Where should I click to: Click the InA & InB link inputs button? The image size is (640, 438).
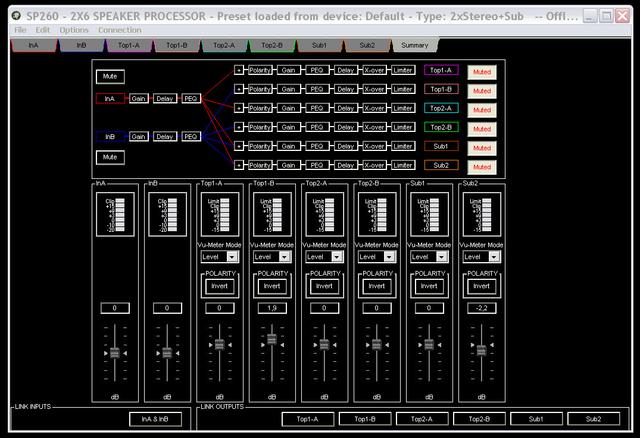coord(155,420)
